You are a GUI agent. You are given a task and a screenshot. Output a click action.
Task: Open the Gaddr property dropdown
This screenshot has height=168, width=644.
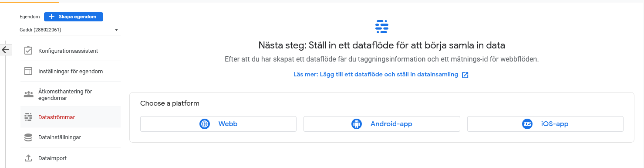coord(69,30)
